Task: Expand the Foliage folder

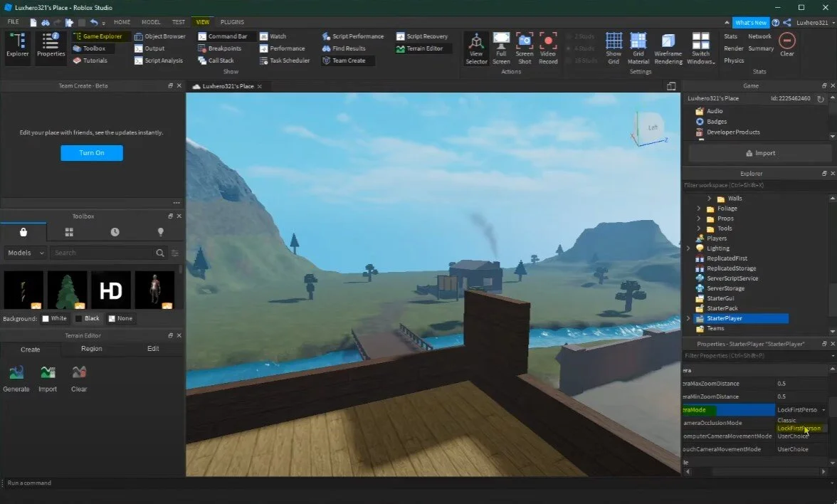Action: pos(699,209)
